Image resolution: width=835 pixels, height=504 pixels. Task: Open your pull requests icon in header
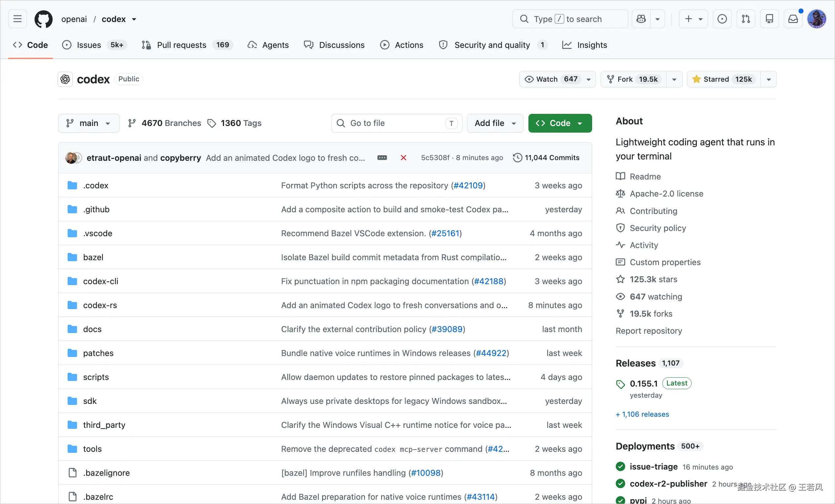[746, 19]
